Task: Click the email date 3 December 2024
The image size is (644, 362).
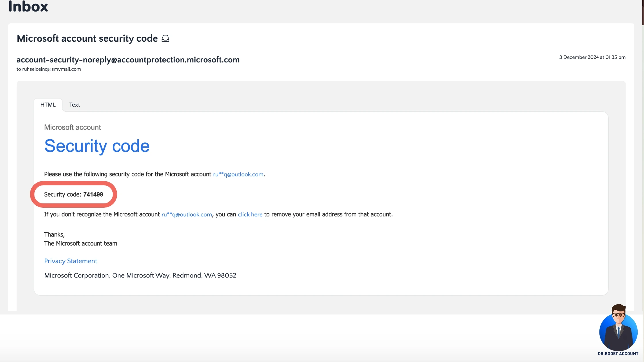Action: click(592, 57)
